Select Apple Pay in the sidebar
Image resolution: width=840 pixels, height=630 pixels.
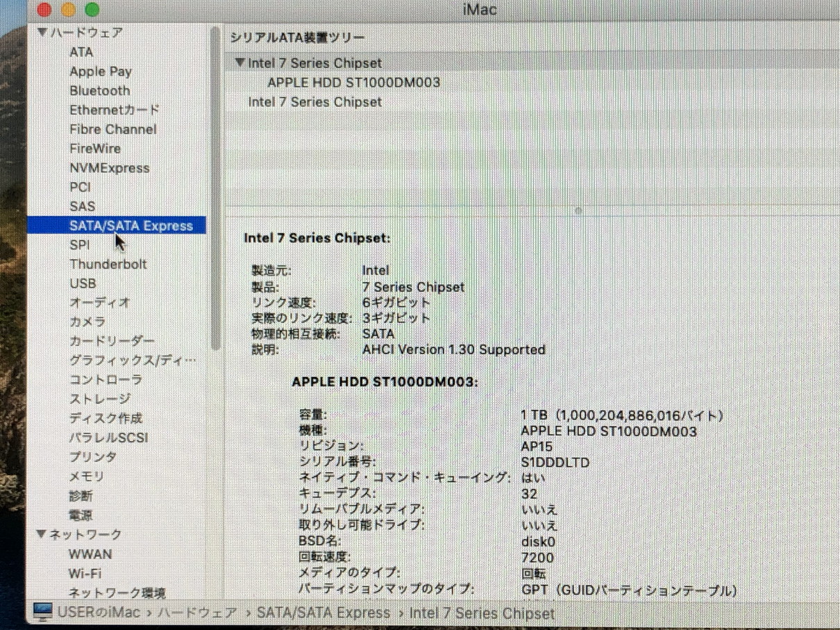(101, 72)
